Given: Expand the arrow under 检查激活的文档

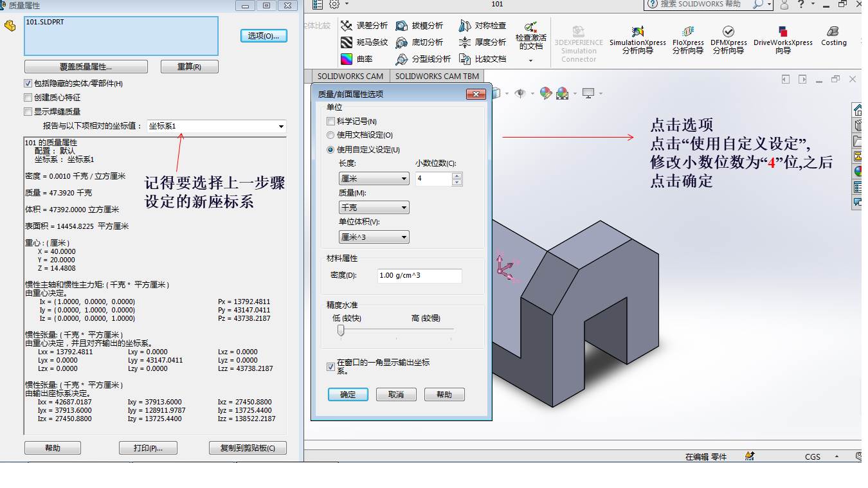Looking at the screenshot, I should tap(531, 60).
